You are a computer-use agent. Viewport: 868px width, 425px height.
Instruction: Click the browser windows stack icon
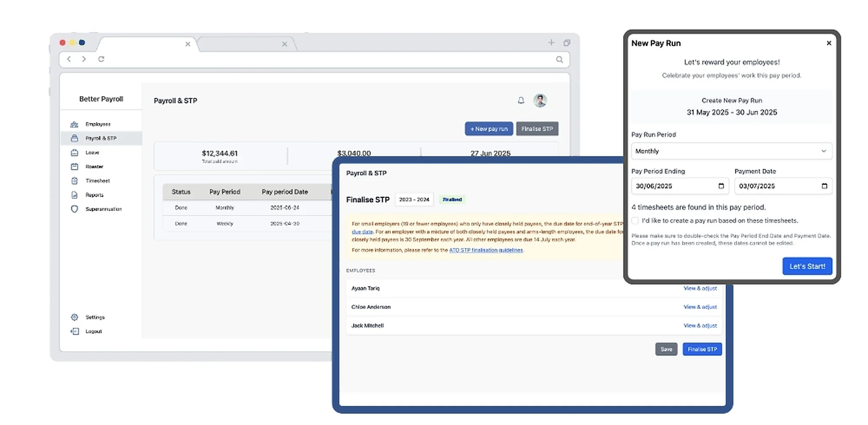click(x=566, y=42)
